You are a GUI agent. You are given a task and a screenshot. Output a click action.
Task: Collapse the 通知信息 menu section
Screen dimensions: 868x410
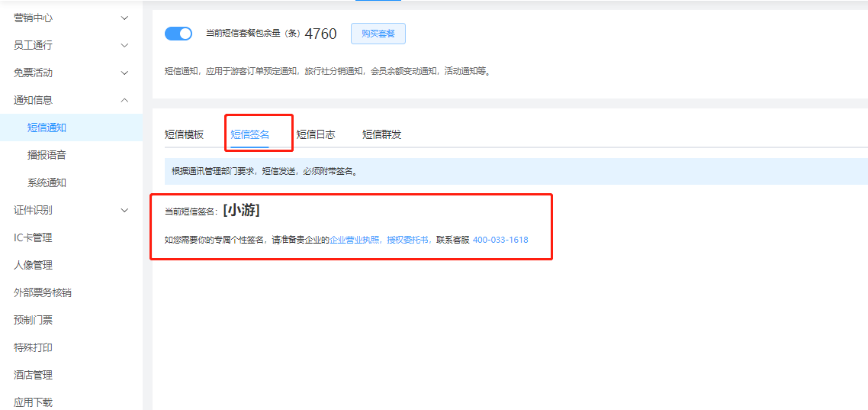pyautogui.click(x=125, y=100)
